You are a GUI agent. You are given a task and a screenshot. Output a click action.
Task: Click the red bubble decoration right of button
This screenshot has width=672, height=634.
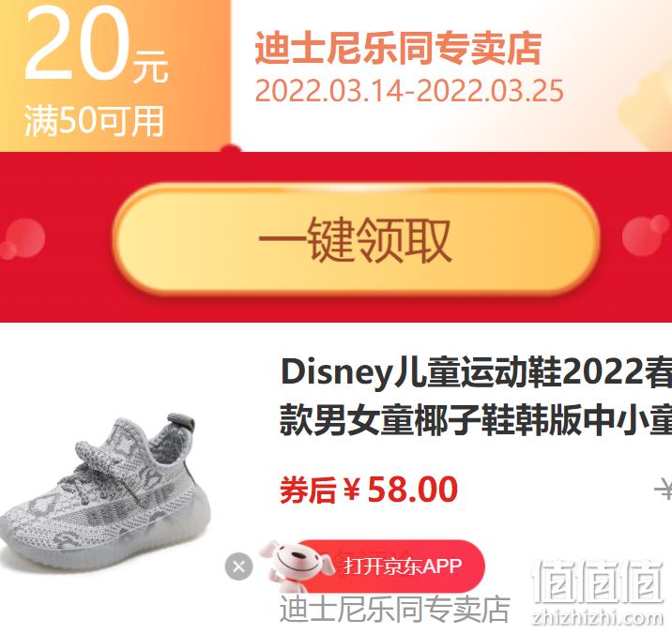(x=645, y=234)
